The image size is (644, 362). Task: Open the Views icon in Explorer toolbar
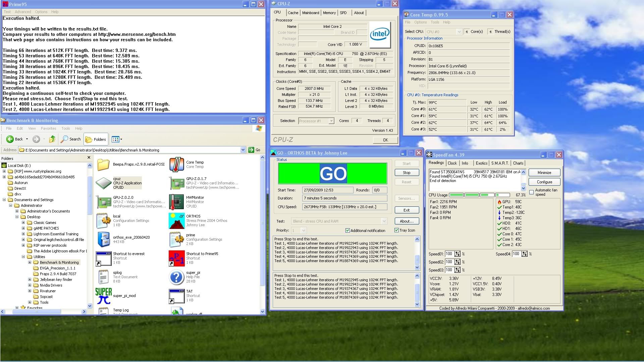click(x=115, y=139)
